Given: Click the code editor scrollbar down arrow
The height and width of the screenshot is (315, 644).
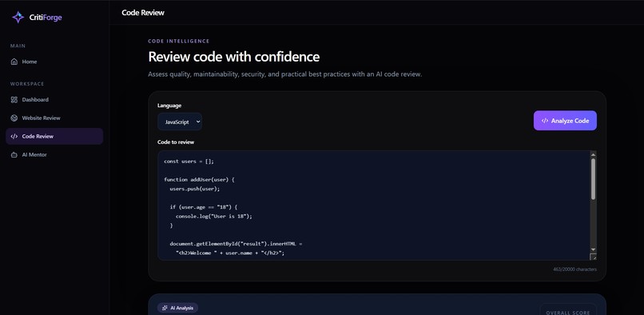Looking at the screenshot, I should pyautogui.click(x=593, y=249).
